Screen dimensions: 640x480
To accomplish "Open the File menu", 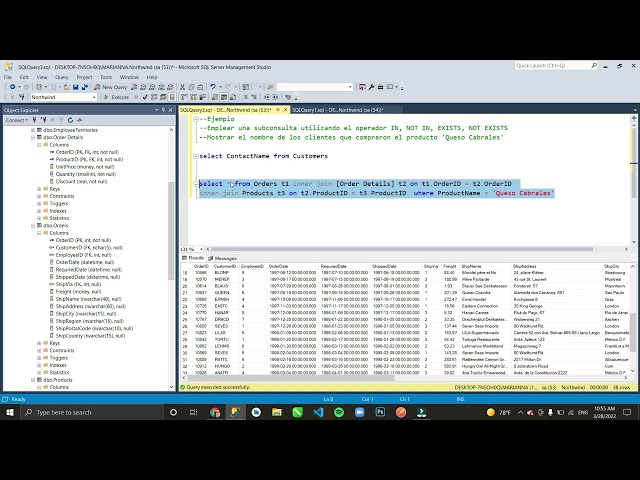I will 8,77.
